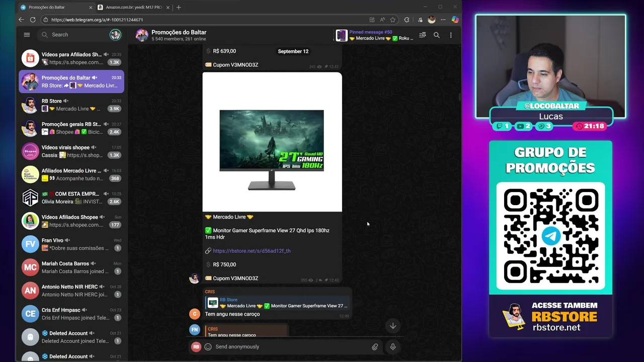Open the monitor product image
The width and height of the screenshot is (644, 362).
[x=272, y=142]
